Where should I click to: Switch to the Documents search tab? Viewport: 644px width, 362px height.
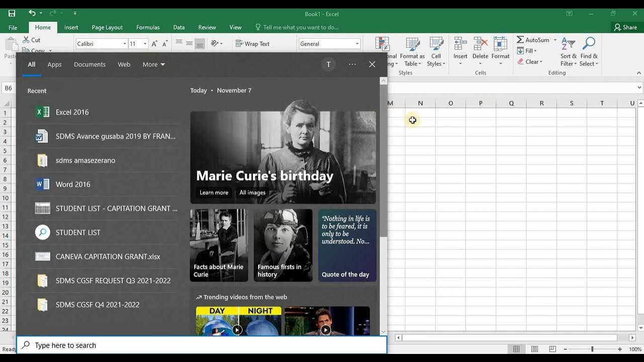click(x=90, y=64)
